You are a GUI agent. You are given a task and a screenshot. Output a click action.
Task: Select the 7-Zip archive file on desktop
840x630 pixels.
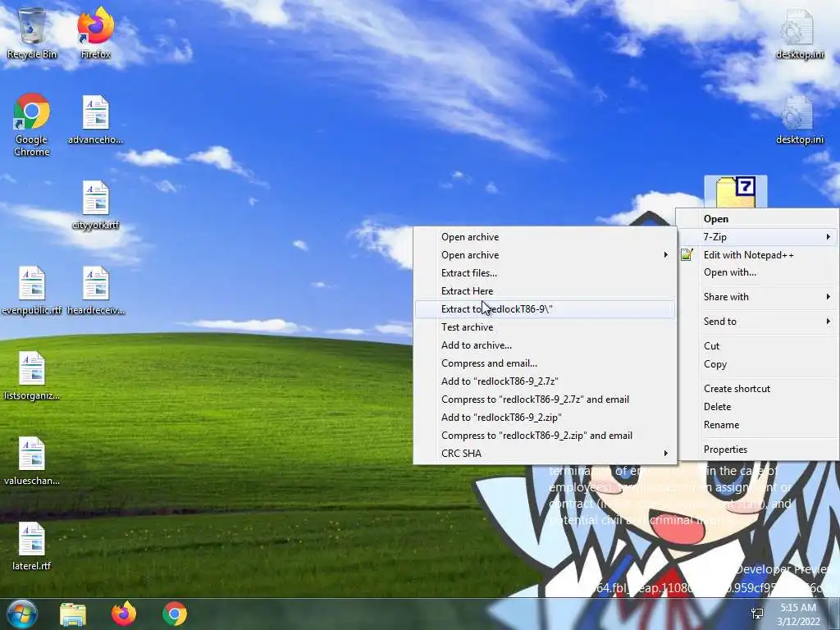pyautogui.click(x=736, y=192)
